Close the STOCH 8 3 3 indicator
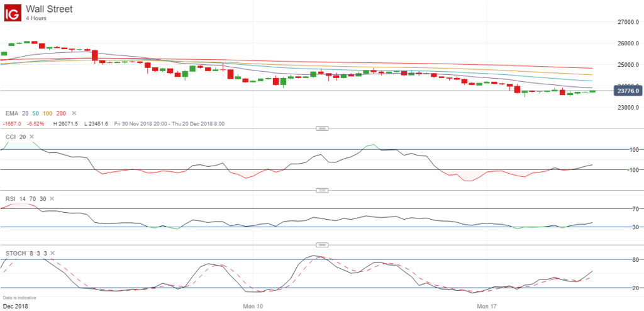This screenshot has height=311, width=644. pos(52,253)
